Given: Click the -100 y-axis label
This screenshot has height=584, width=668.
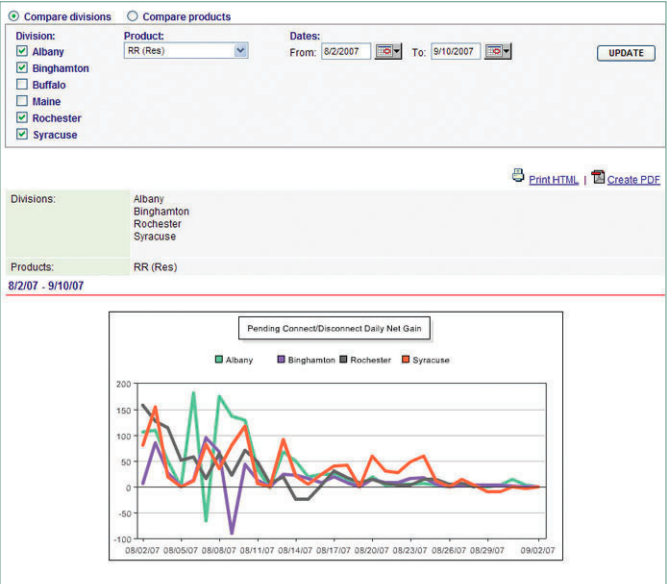Looking at the screenshot, I should pyautogui.click(x=122, y=539).
